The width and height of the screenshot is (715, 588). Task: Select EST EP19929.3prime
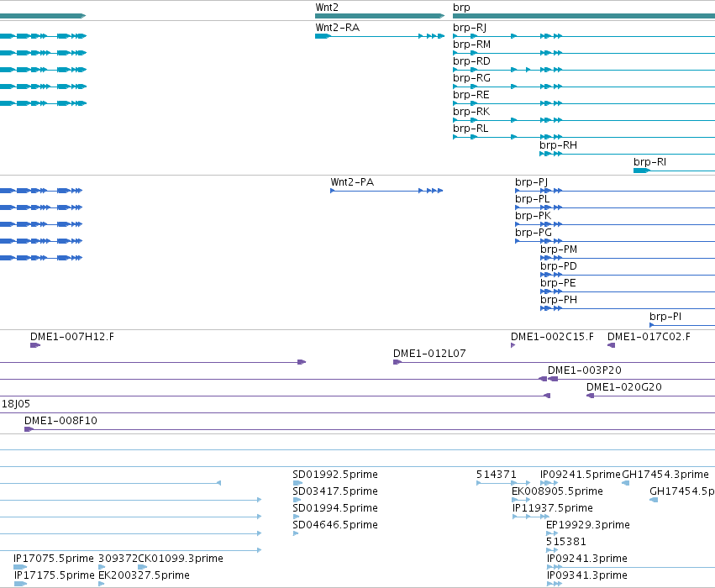click(x=588, y=525)
